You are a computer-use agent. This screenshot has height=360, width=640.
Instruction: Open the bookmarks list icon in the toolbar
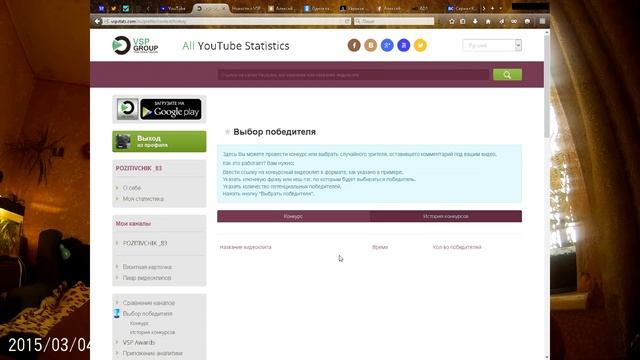463,21
